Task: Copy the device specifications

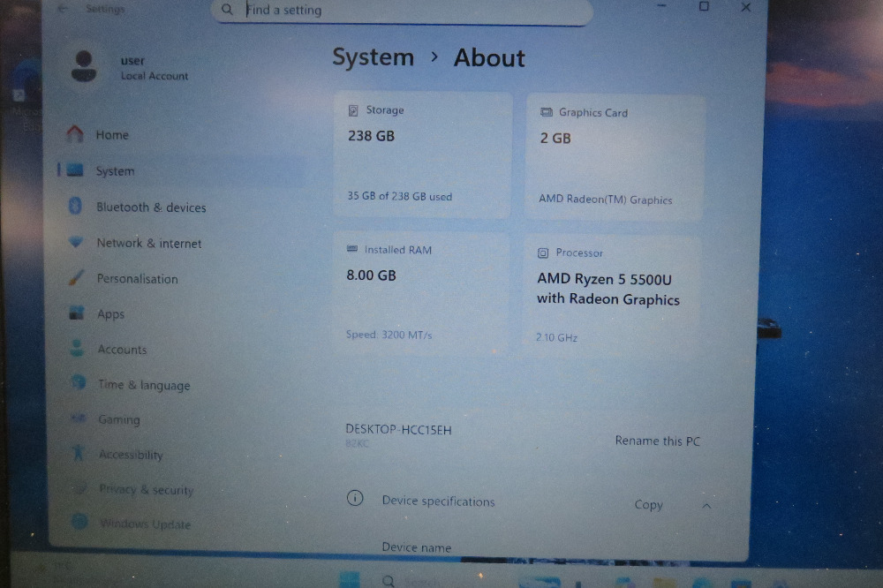Action: coord(648,505)
